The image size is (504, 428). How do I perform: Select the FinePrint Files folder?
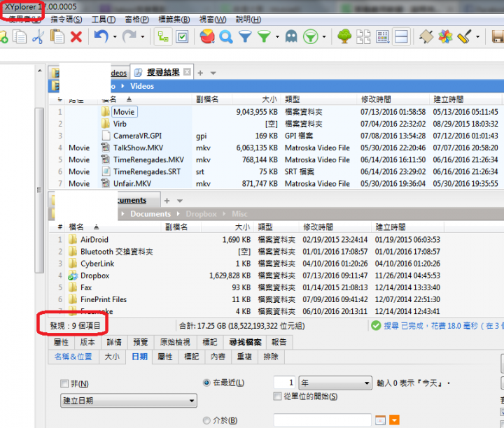(103, 299)
